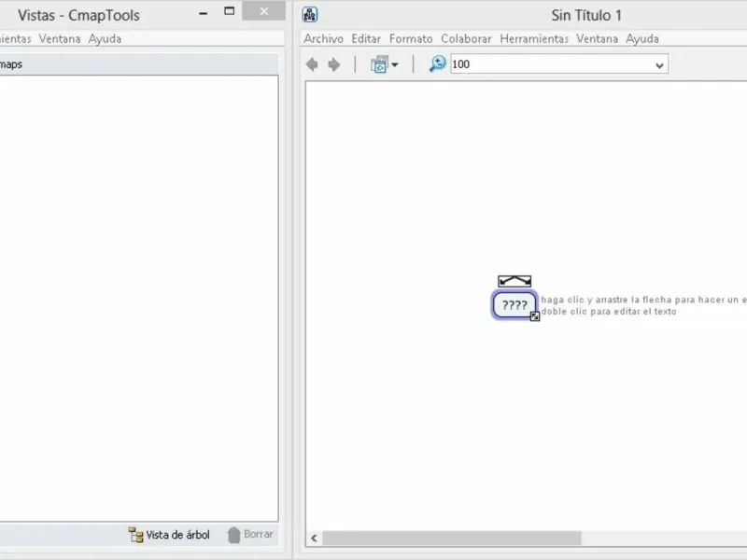Click the link arrows above the concept
This screenshot has width=747, height=560.
pos(514,281)
